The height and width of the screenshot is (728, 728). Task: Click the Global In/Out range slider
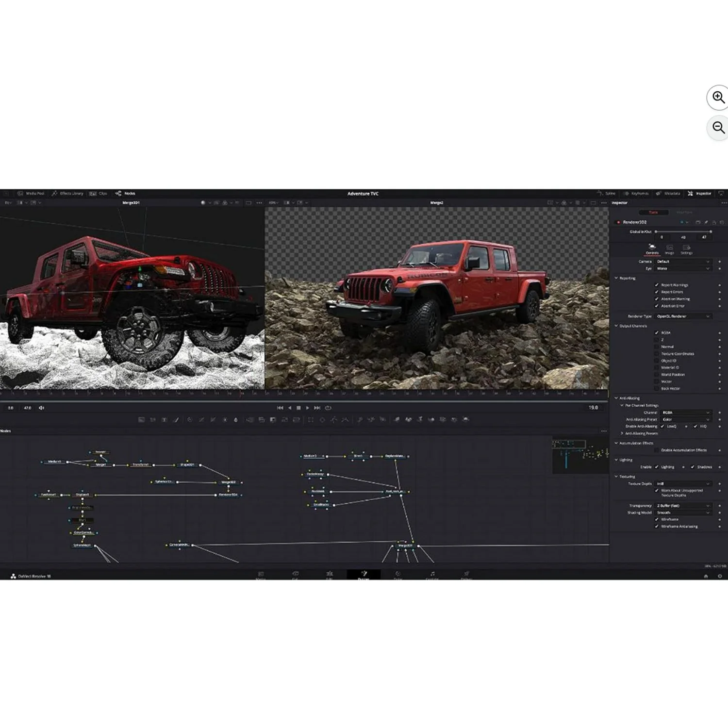(x=683, y=232)
